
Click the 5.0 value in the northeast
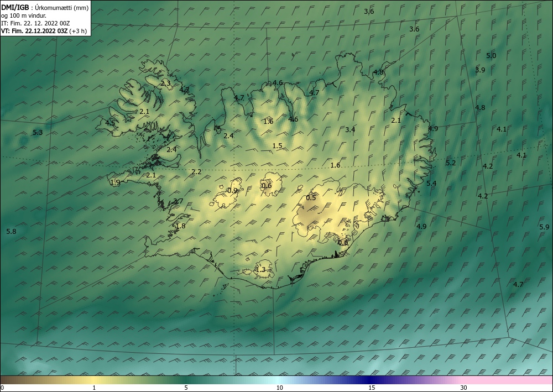[x=491, y=55]
